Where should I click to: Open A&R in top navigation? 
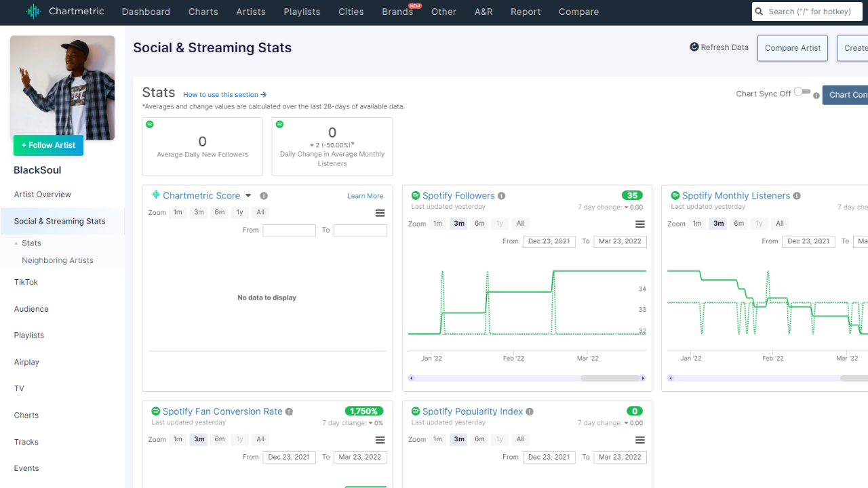[x=484, y=12]
